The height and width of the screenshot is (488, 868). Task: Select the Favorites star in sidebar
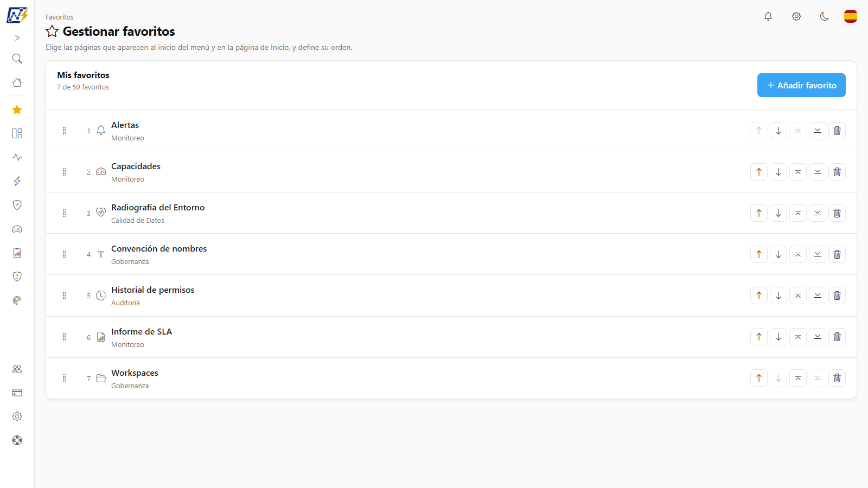(17, 110)
